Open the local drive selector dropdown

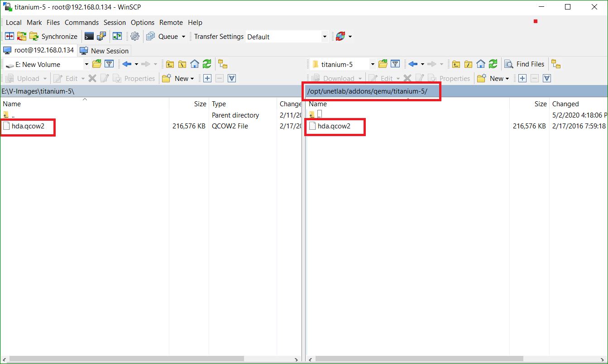pos(86,64)
